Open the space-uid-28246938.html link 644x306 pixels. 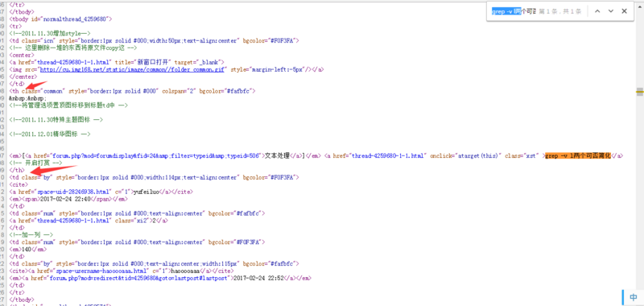(74, 192)
